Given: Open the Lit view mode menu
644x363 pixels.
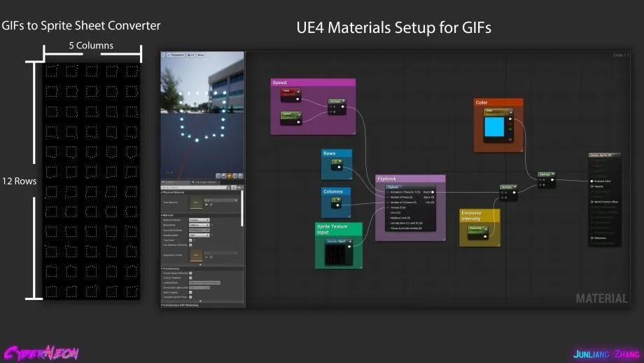Looking at the screenshot, I should tap(191, 54).
